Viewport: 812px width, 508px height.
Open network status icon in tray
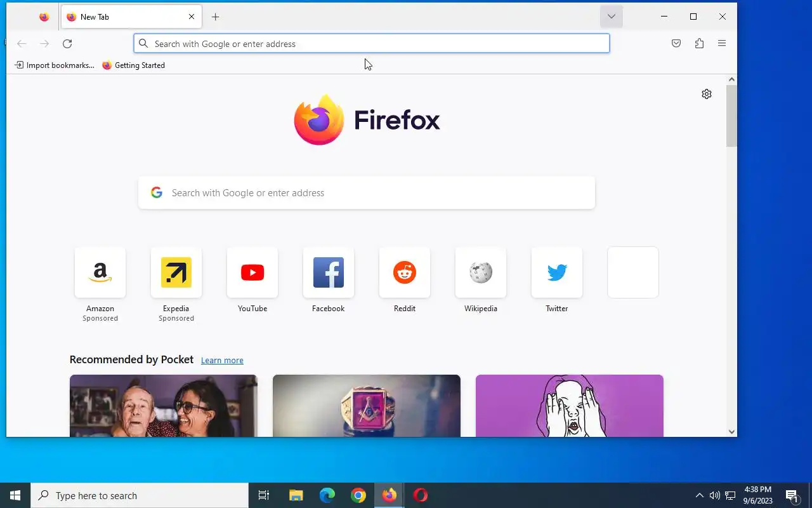click(730, 495)
